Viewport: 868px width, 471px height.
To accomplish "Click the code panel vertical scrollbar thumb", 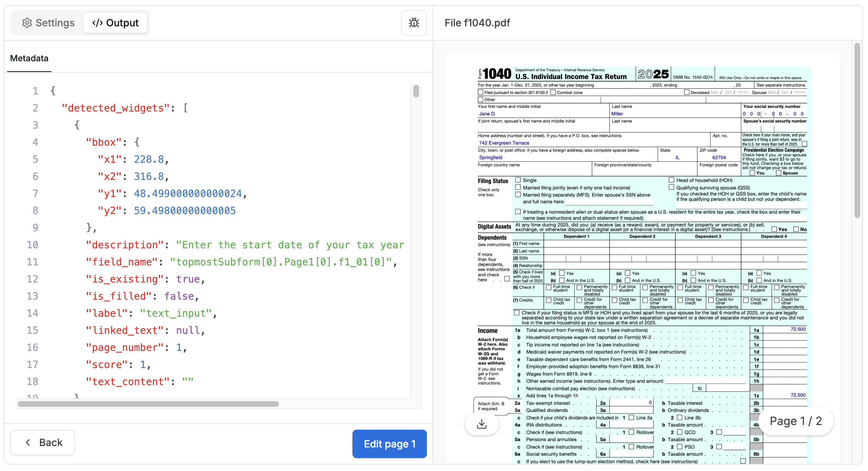I will click(416, 91).
